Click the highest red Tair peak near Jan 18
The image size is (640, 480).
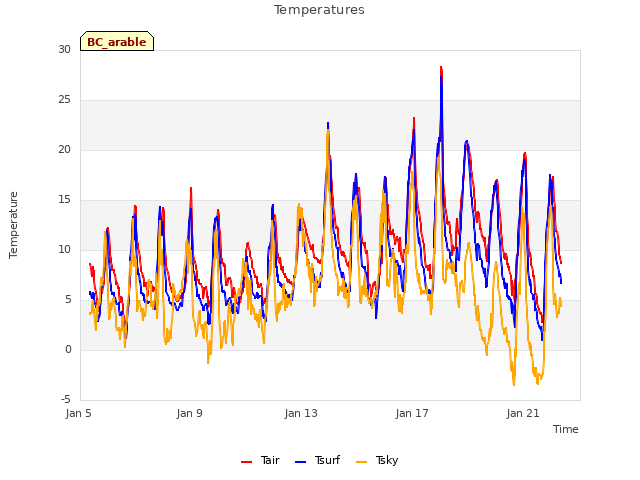(x=441, y=68)
